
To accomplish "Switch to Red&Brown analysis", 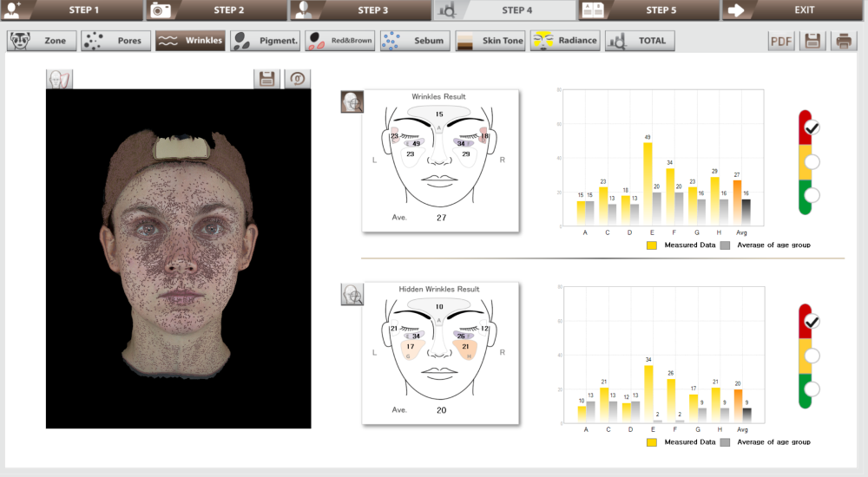I will (339, 41).
